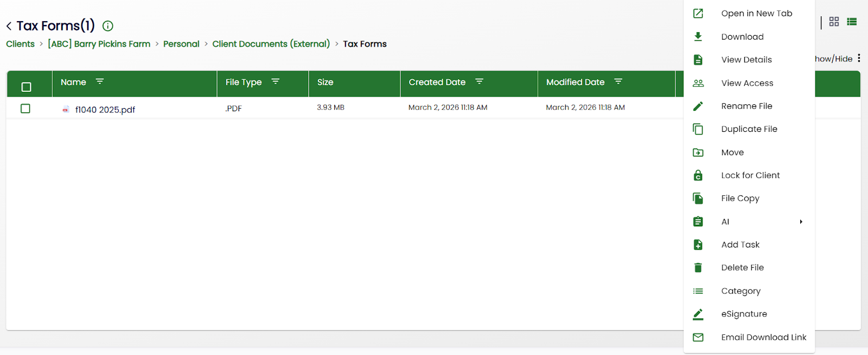The image size is (868, 355).
Task: Open the Created Date column filter
Action: point(479,81)
